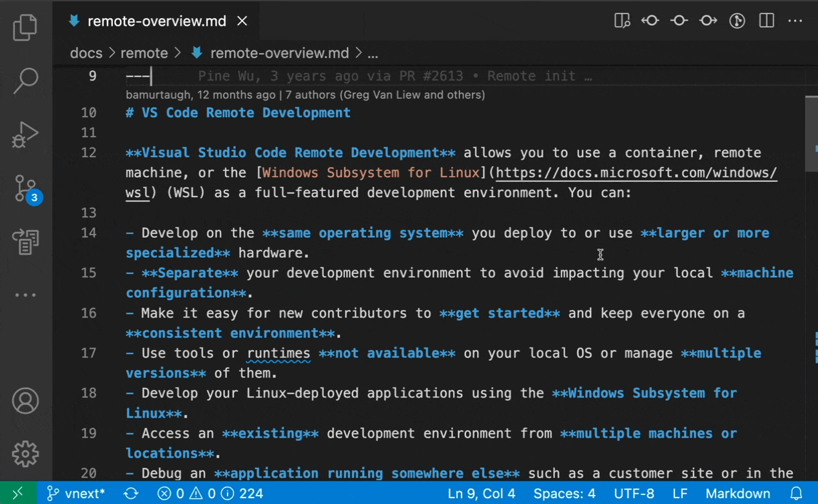Synchronize changes icon in status bar

tap(131, 494)
